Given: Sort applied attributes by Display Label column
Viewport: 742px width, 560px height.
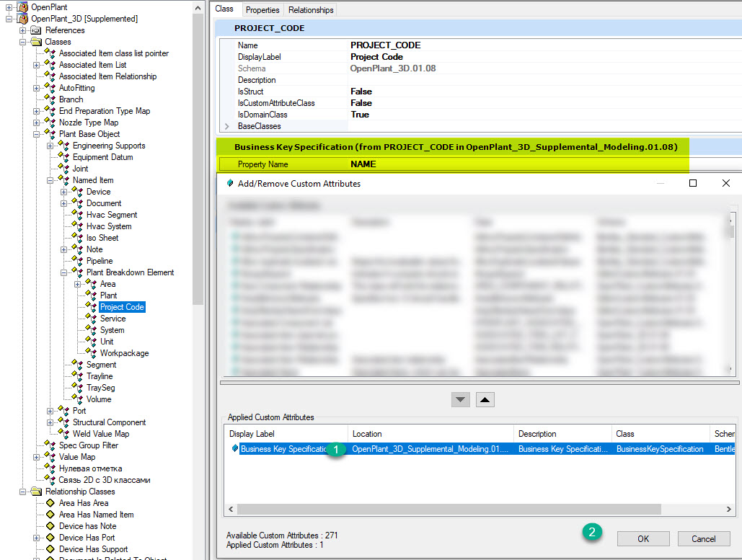Looking at the screenshot, I should (x=286, y=434).
